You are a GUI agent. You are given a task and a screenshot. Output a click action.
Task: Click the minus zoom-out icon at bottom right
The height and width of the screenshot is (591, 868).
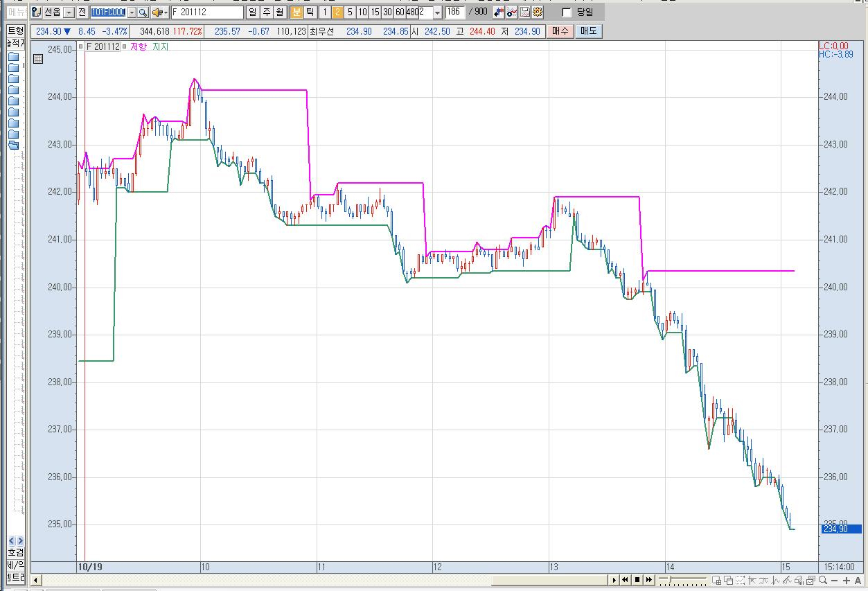(x=834, y=580)
